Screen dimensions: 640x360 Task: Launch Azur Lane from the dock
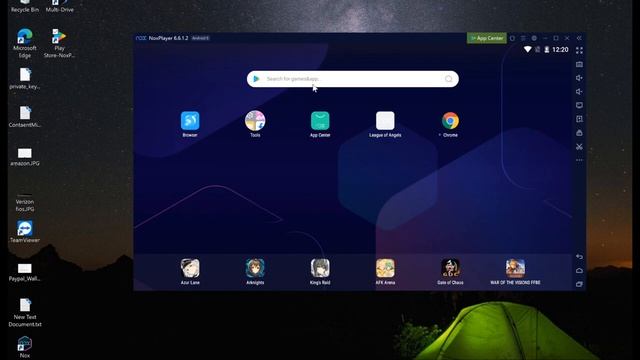click(x=190, y=268)
